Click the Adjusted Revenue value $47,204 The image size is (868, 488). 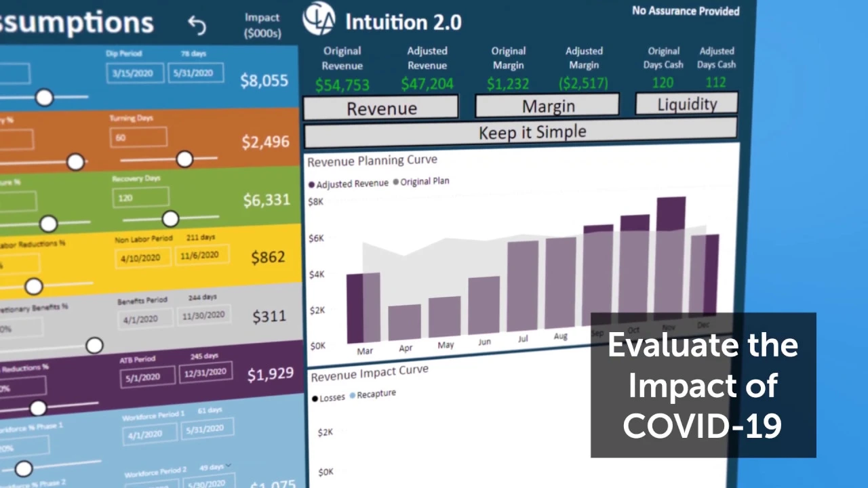[428, 84]
